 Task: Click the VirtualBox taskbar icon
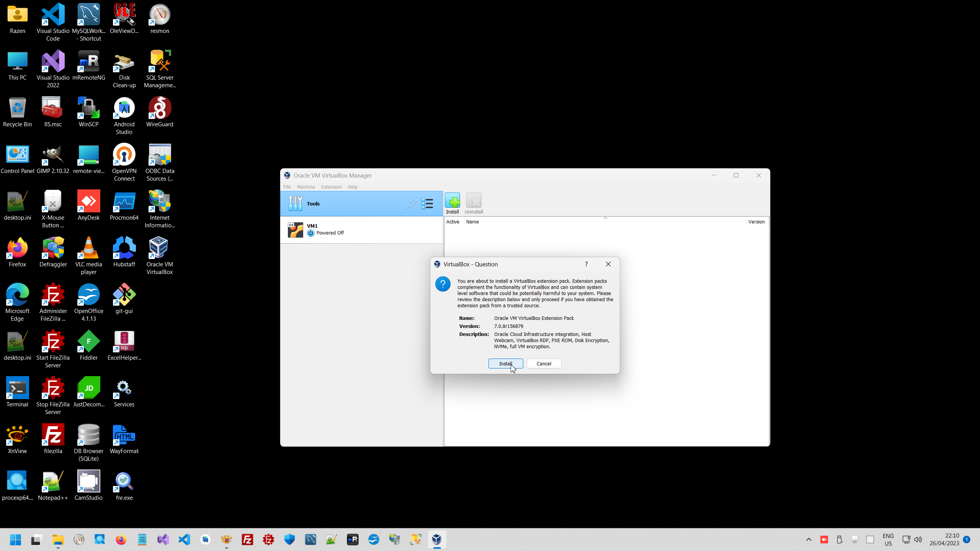coord(436,540)
